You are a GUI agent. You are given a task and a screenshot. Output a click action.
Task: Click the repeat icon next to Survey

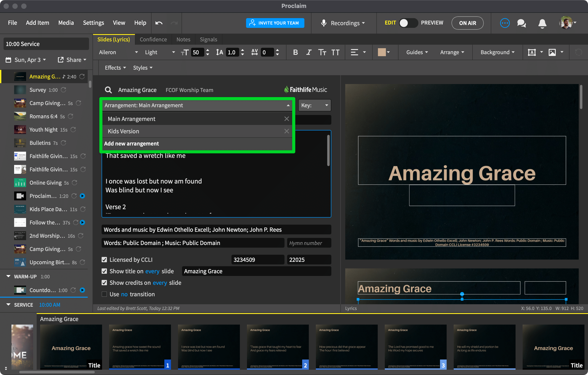(x=63, y=90)
